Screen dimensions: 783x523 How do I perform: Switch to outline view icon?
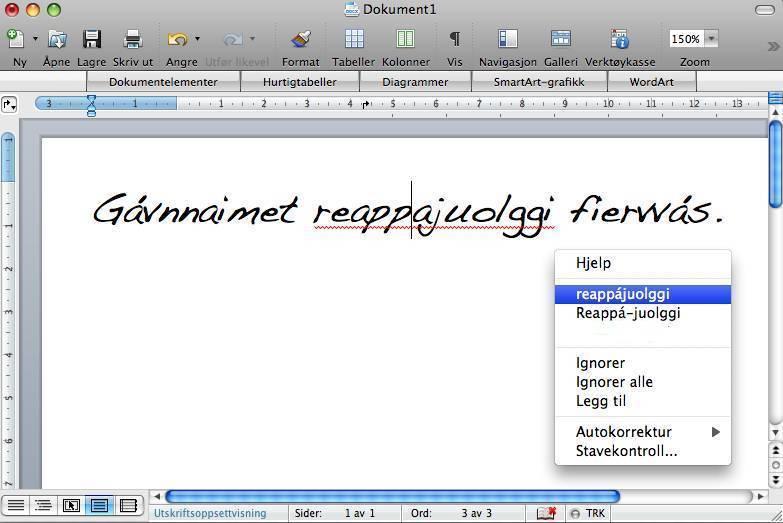[x=43, y=506]
